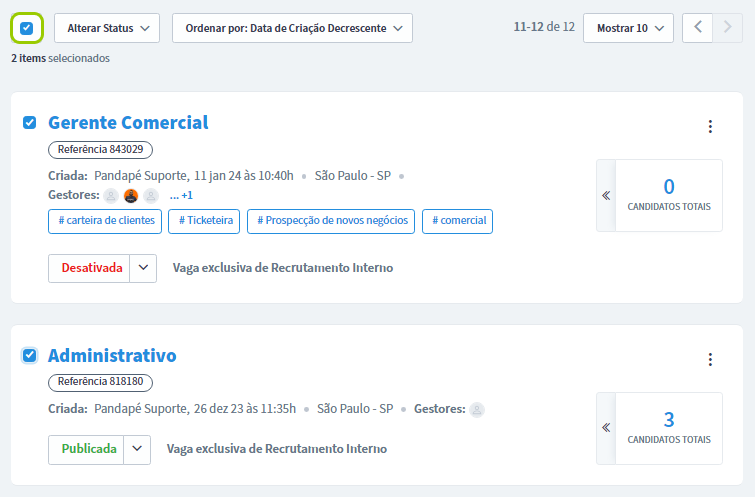Click the # Ticketeira tag
The image size is (755, 497).
(204, 221)
